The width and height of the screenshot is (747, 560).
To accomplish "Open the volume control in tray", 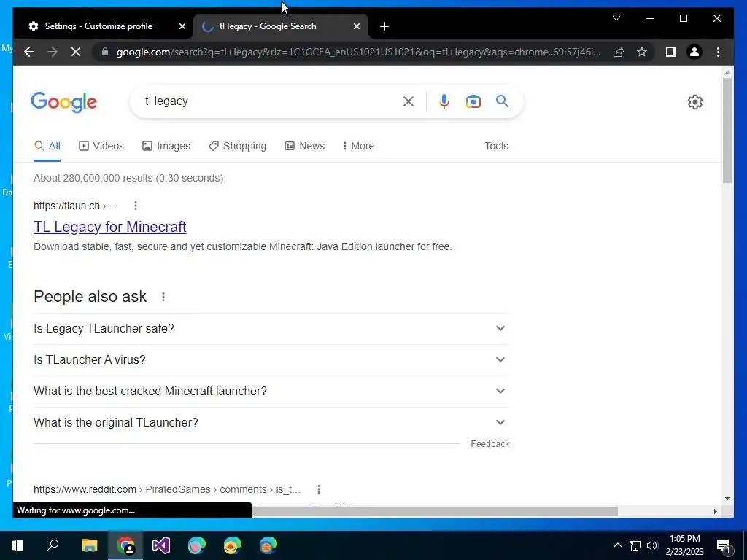I will click(x=652, y=545).
